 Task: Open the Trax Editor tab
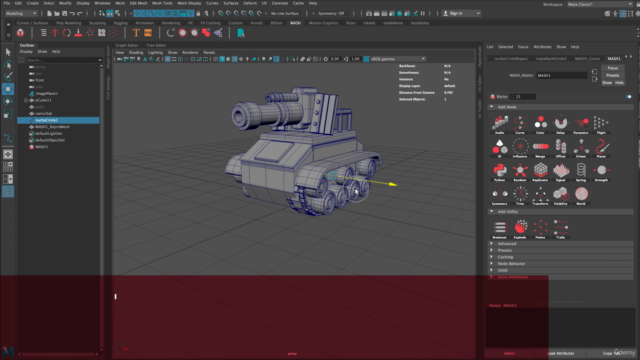click(x=156, y=45)
